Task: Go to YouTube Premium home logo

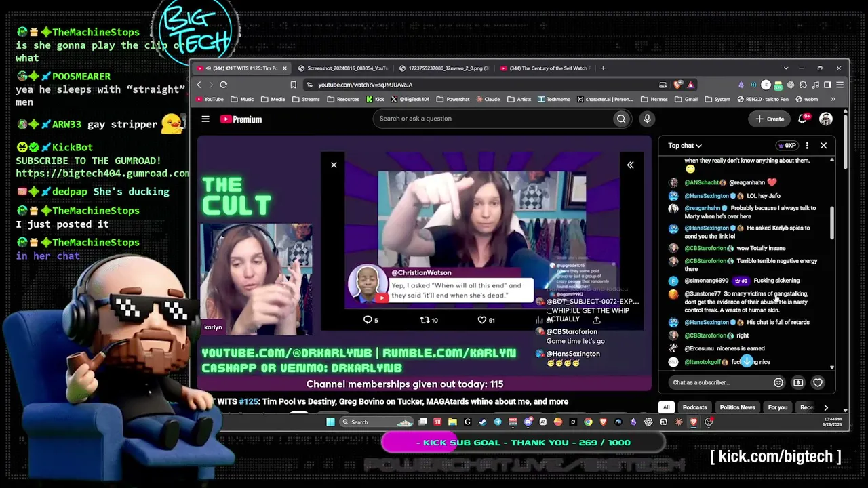Action: click(241, 119)
